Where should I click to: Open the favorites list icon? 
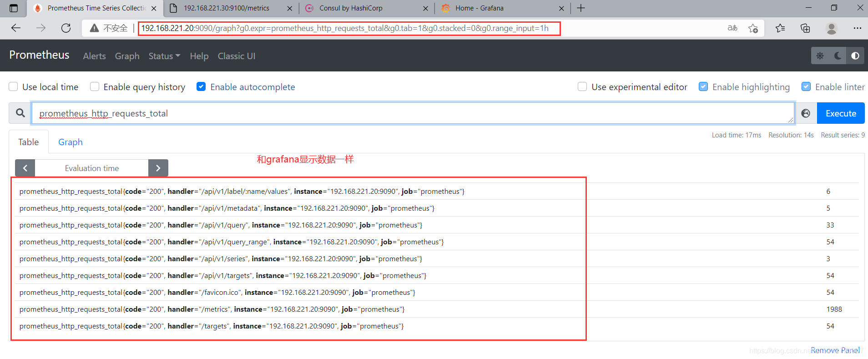[780, 28]
